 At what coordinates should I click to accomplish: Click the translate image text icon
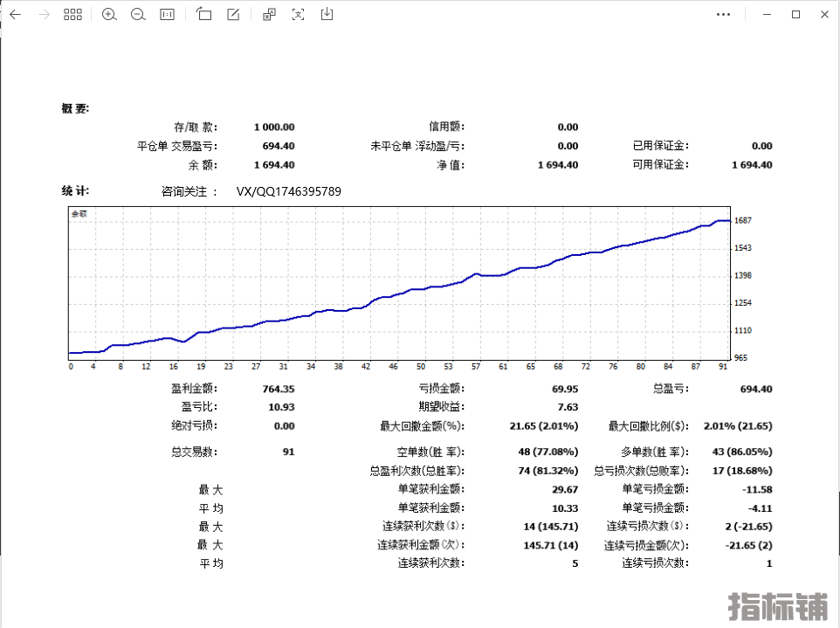point(270,15)
